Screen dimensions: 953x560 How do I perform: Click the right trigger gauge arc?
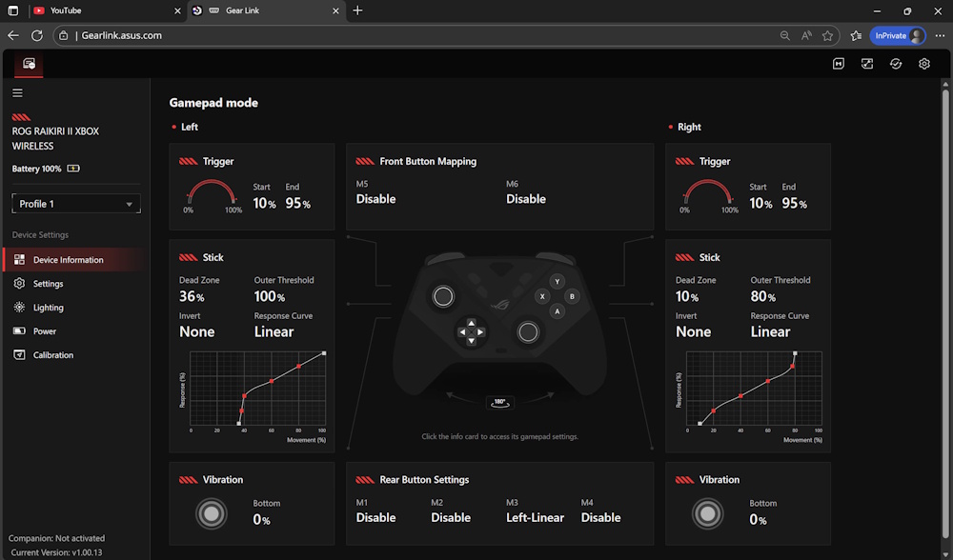tap(707, 191)
